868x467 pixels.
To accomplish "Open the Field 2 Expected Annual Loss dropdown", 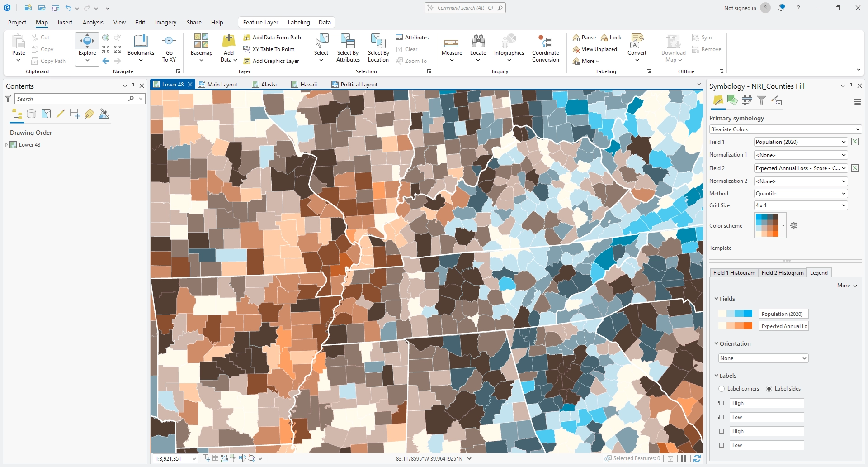I will pyautogui.click(x=801, y=168).
